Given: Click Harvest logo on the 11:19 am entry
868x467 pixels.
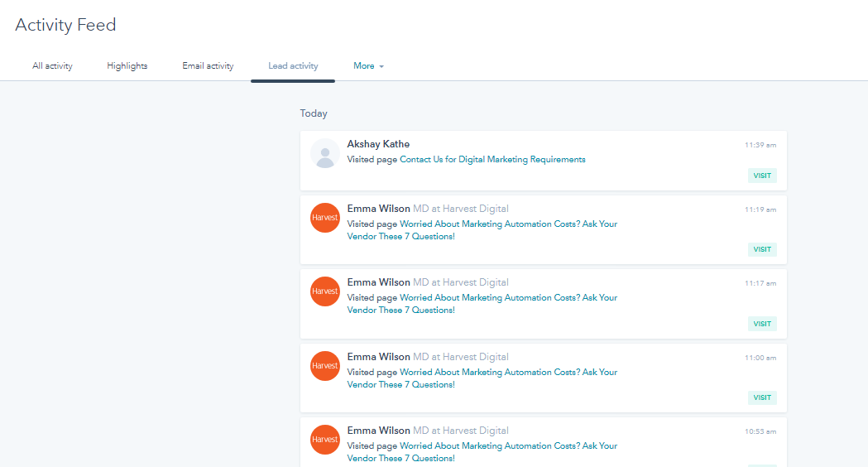Looking at the screenshot, I should 325,218.
